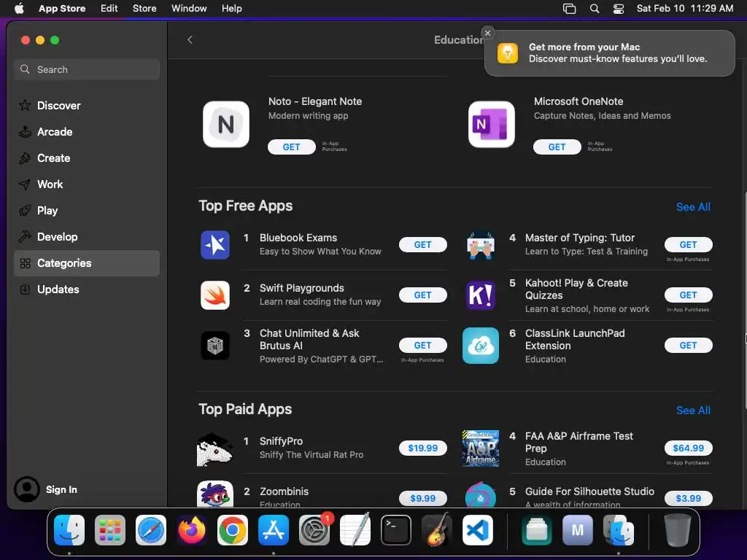The image size is (747, 560).
Task: Open Finder in the Dock
Action: [69, 530]
